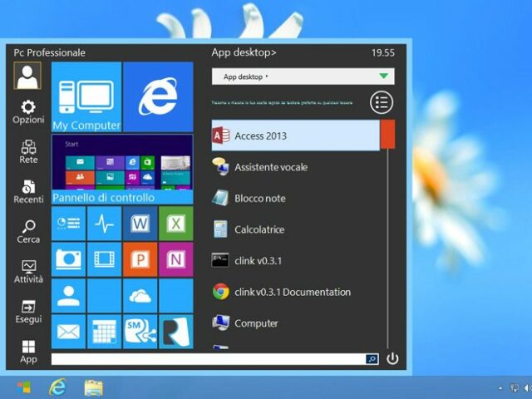Open the Mail envelope tile
Viewport: 532px width, 399px height.
[68, 332]
